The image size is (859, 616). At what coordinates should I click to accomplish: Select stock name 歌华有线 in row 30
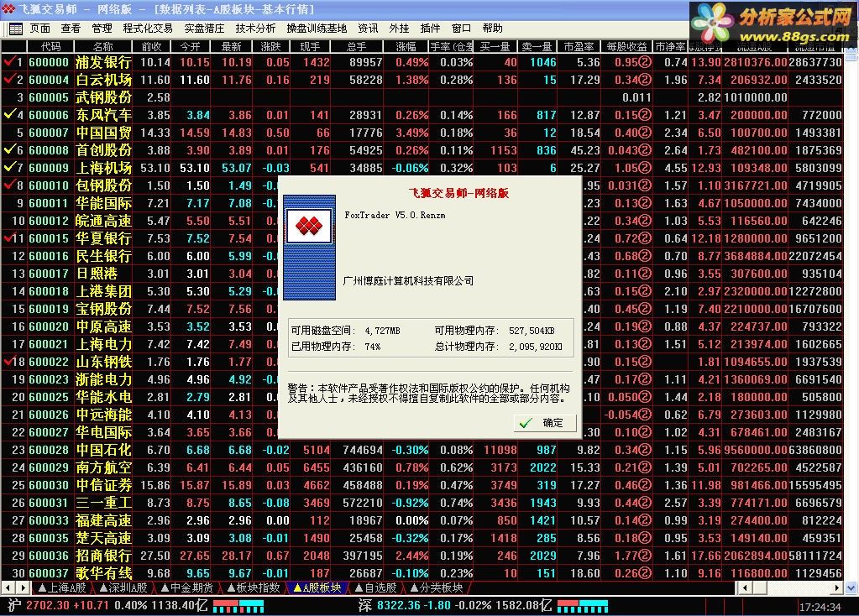click(x=103, y=573)
